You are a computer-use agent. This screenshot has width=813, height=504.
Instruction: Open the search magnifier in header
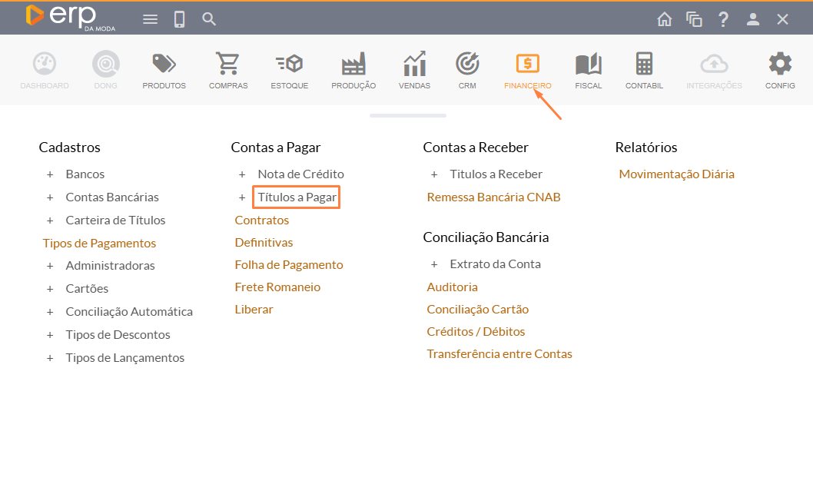point(209,19)
